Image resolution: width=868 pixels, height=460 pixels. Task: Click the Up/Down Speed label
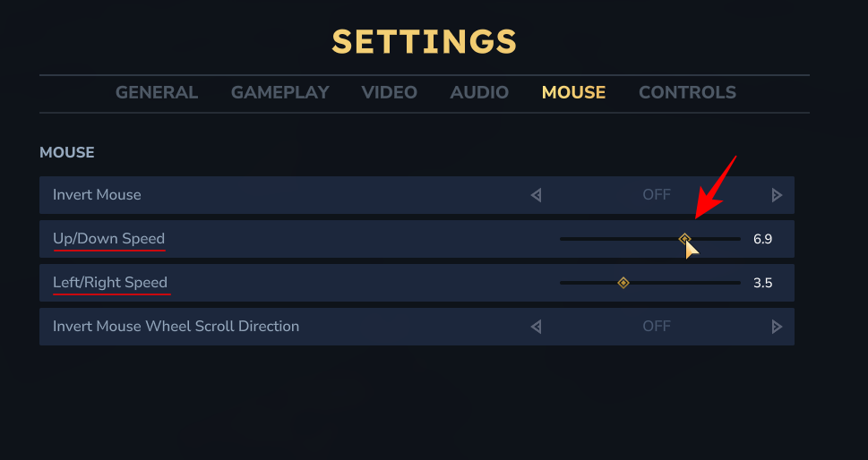click(x=109, y=239)
